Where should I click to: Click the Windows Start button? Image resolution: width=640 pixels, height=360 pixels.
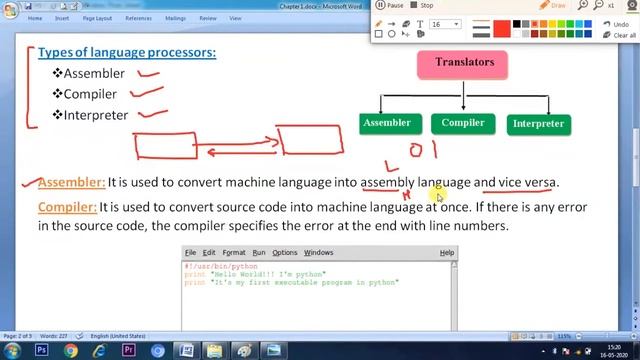pyautogui.click(x=11, y=351)
